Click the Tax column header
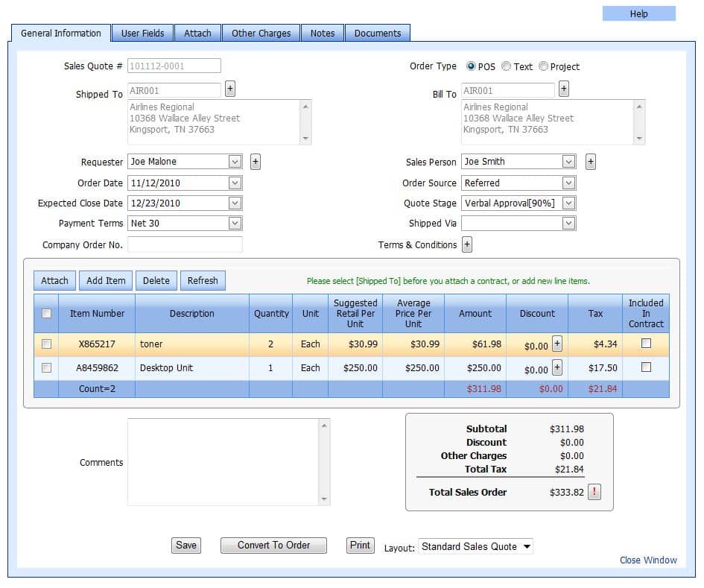704x588 pixels. pos(595,314)
